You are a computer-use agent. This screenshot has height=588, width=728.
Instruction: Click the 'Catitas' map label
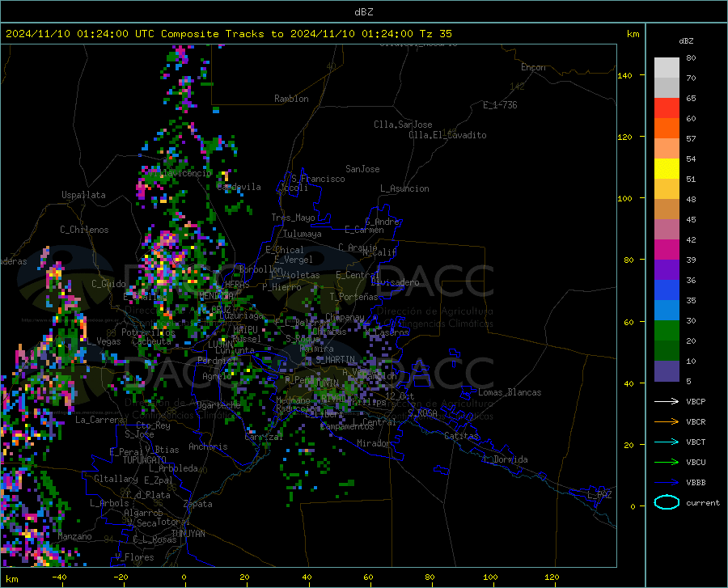461,436
